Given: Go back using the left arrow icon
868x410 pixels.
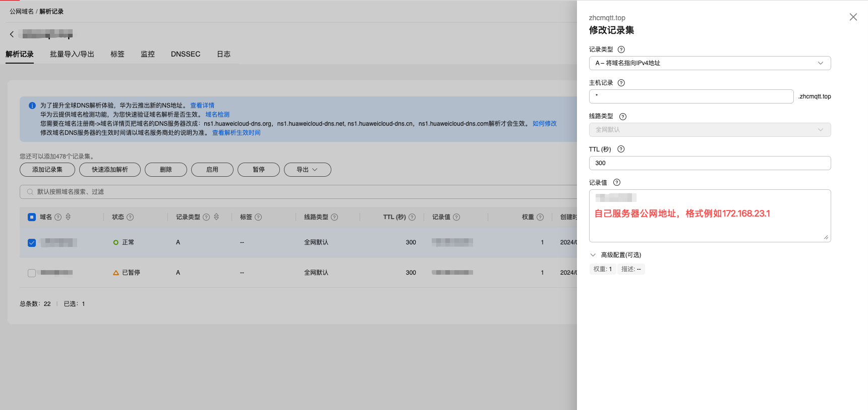Looking at the screenshot, I should 12,34.
